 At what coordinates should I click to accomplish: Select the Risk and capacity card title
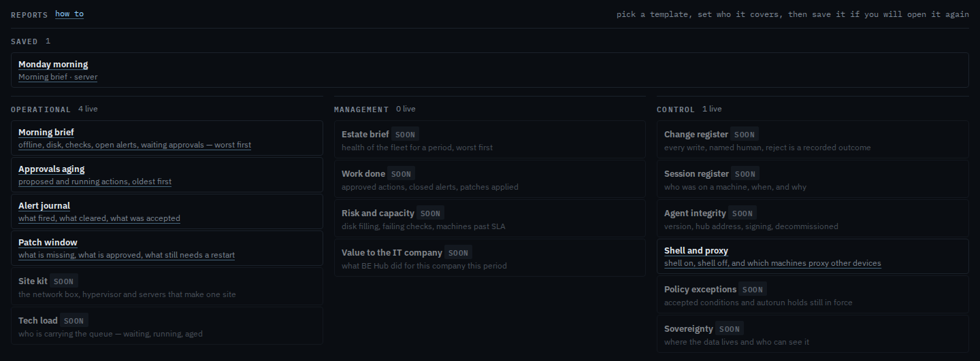pos(378,213)
